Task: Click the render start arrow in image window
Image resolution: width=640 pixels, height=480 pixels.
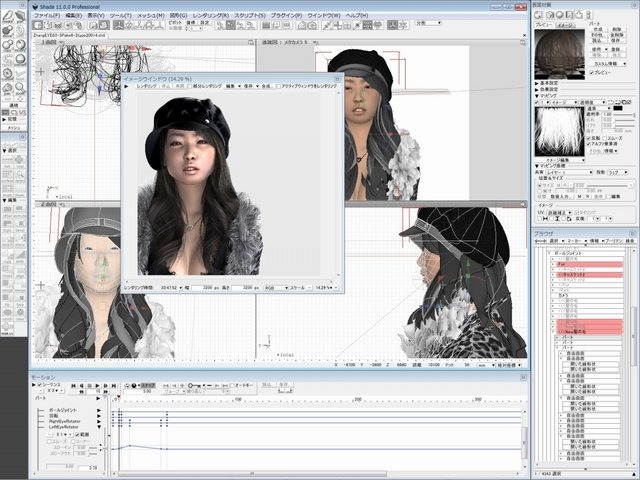Action: tap(127, 86)
